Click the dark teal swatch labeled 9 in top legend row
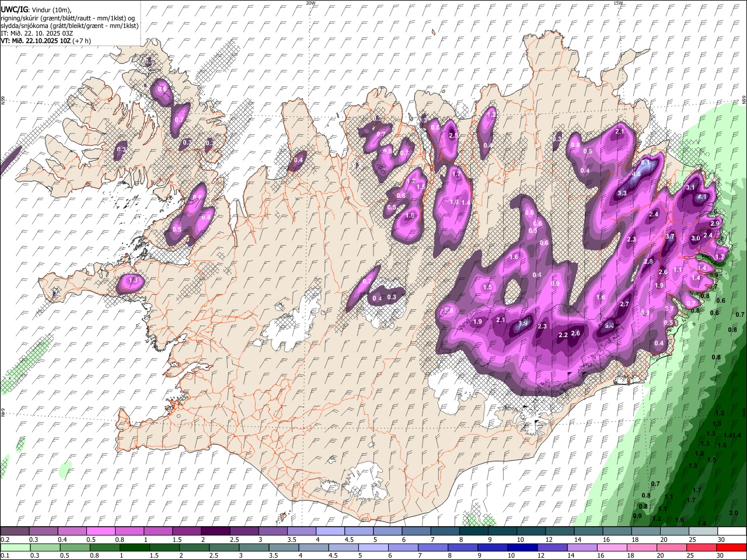The image size is (747, 560). click(x=502, y=531)
